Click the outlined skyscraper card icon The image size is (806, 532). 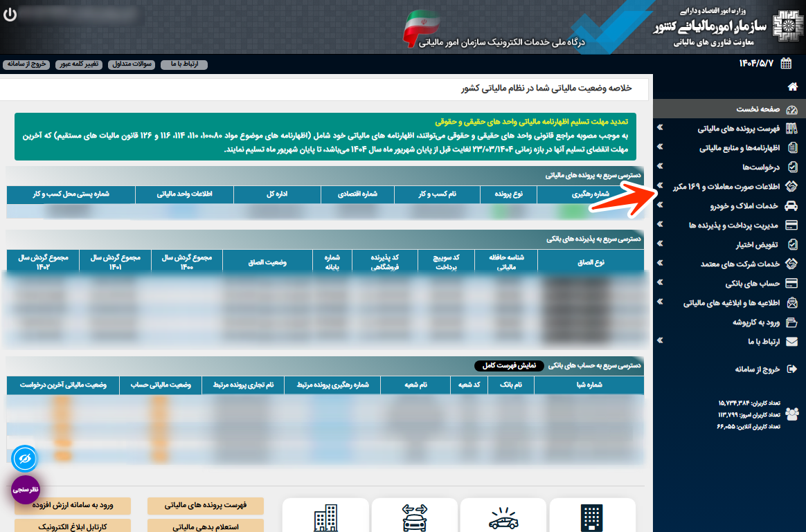click(x=326, y=517)
